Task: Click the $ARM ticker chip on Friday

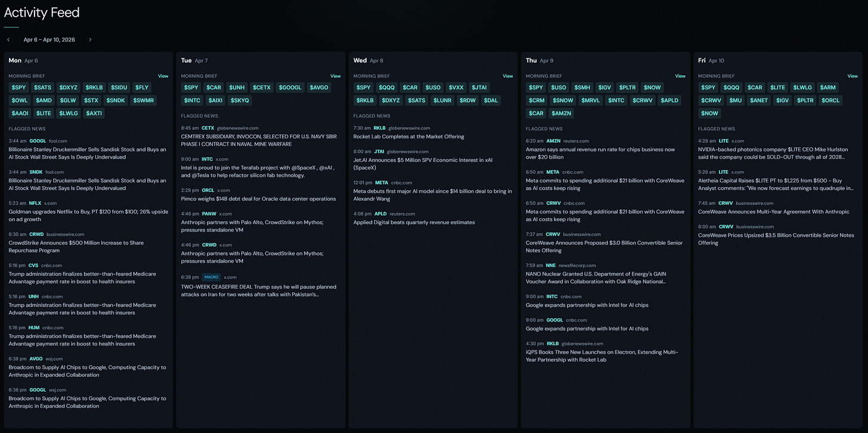Action: coord(827,88)
